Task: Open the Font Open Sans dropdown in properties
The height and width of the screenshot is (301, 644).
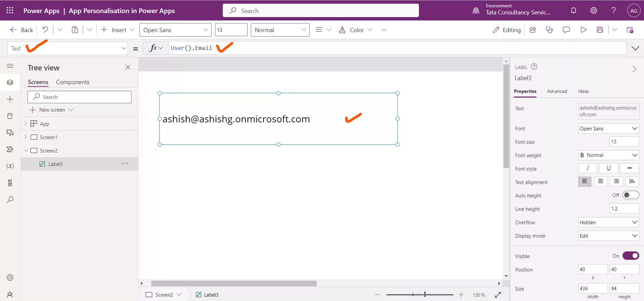Action: point(608,128)
